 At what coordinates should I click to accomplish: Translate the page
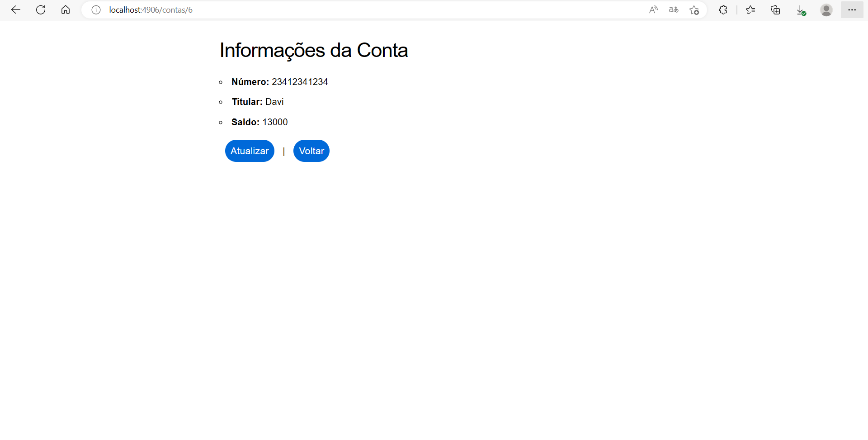click(x=674, y=10)
